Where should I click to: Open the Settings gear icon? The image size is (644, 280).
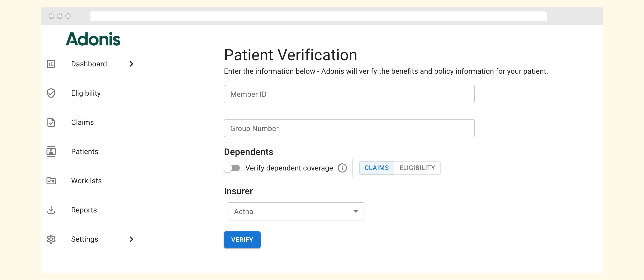coord(51,239)
